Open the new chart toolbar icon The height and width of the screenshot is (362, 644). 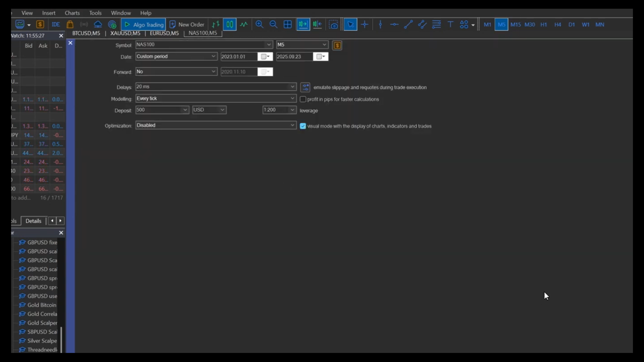pos(20,24)
